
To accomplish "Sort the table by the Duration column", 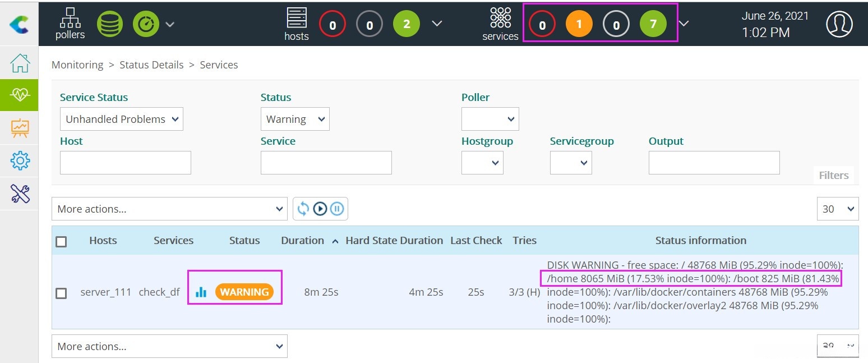I will pyautogui.click(x=303, y=240).
